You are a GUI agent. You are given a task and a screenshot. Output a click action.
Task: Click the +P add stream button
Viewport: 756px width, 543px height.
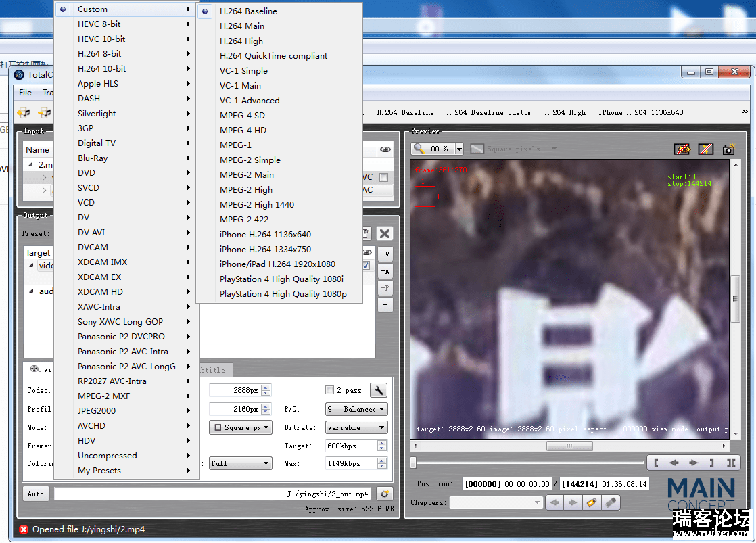pos(385,288)
